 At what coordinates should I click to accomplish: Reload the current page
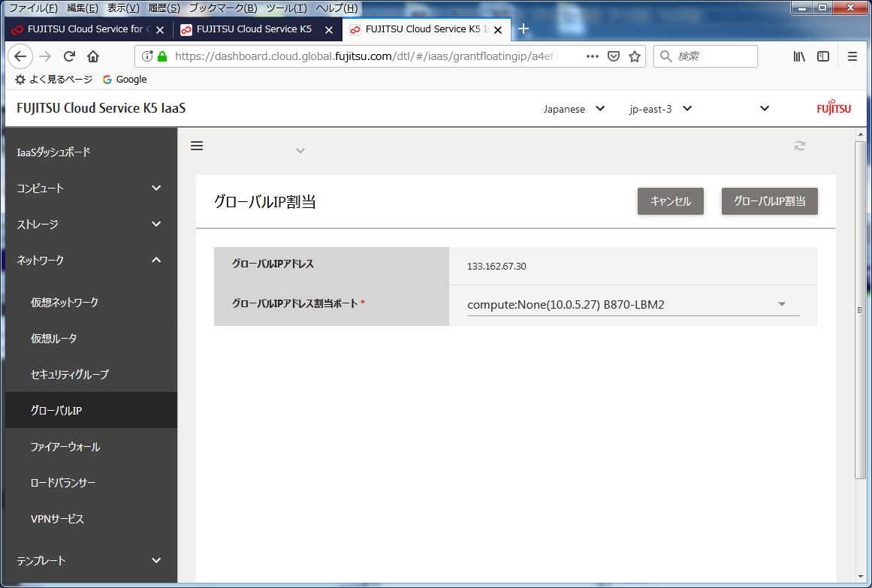[70, 56]
